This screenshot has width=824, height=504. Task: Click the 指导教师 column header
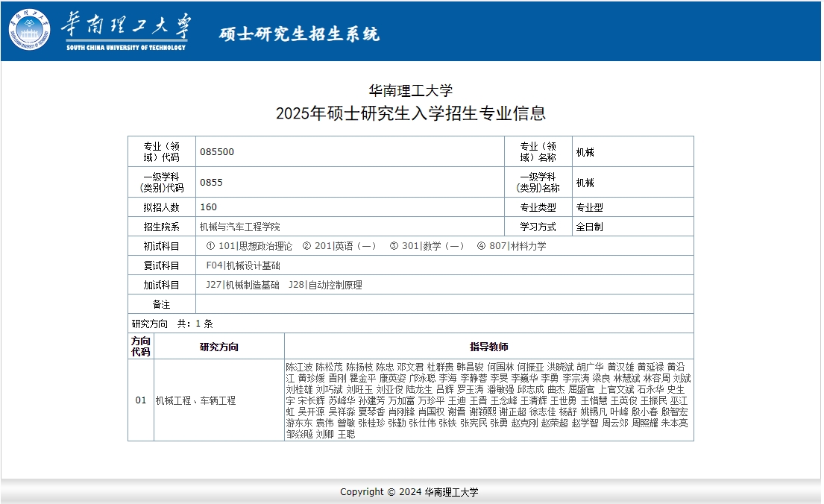[488, 347]
